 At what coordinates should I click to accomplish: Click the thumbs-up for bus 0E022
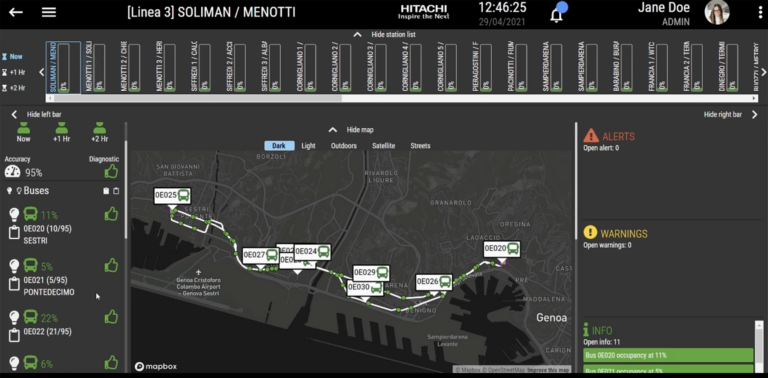click(111, 317)
